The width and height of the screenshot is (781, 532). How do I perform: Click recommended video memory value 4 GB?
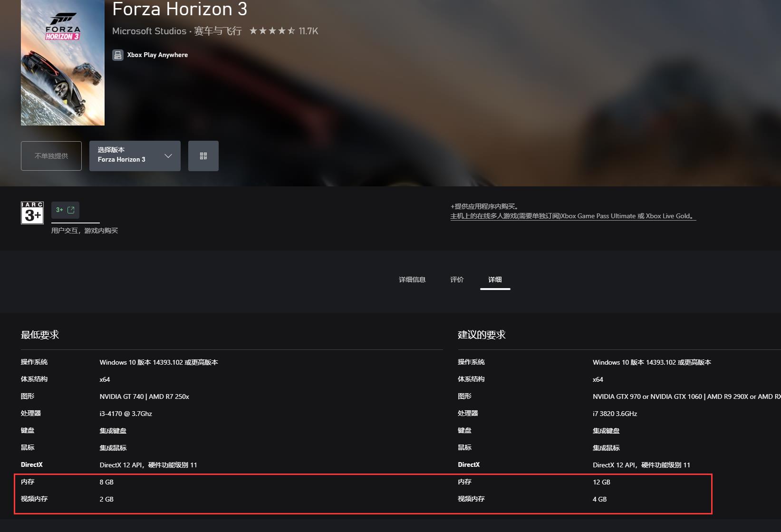(599, 499)
